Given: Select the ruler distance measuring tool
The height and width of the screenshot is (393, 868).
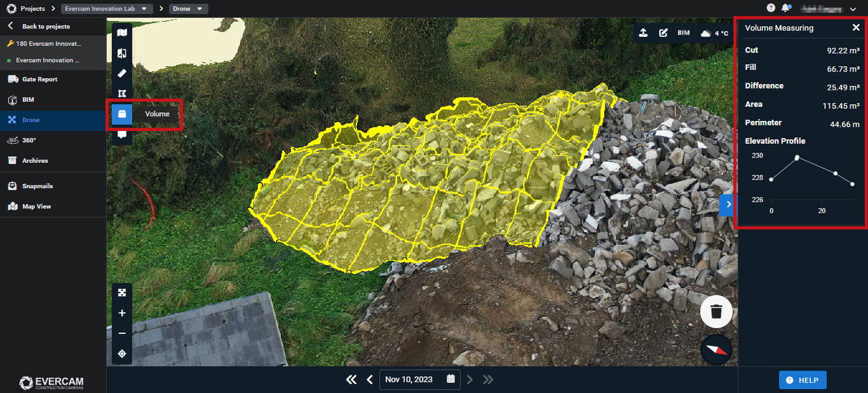Looking at the screenshot, I should click(x=122, y=73).
